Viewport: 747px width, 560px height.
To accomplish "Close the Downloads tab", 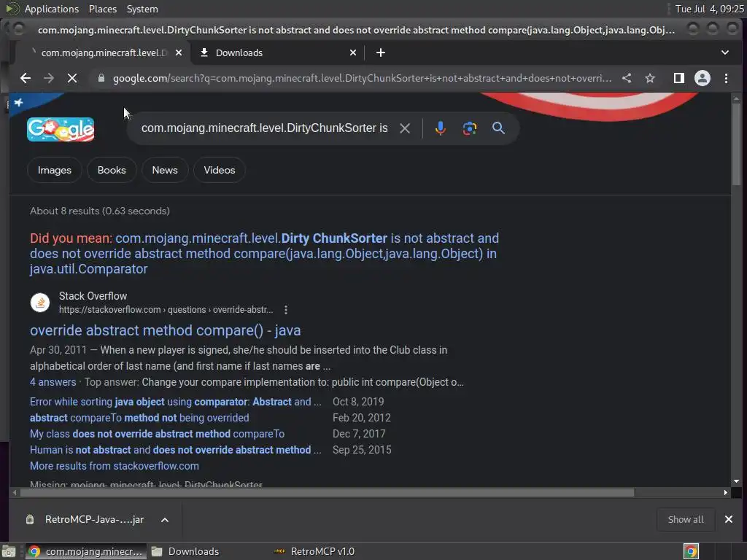I will (353, 52).
